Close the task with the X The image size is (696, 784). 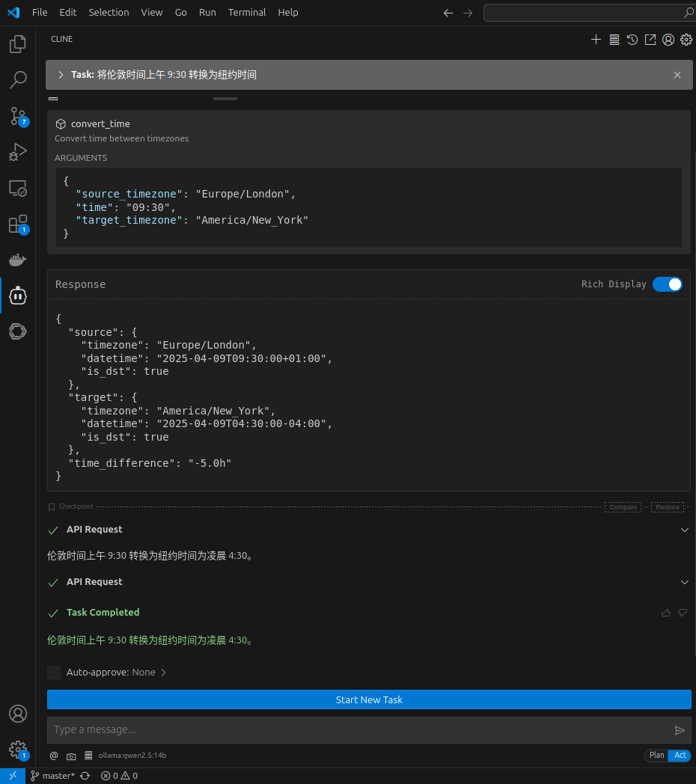(677, 75)
